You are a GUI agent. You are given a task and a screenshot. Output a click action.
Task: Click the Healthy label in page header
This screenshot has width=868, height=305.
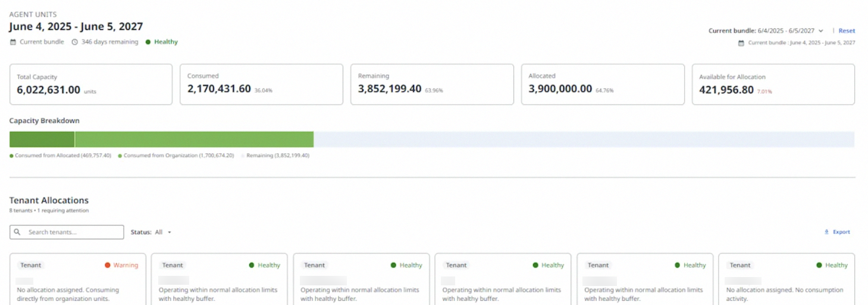pyautogui.click(x=166, y=42)
